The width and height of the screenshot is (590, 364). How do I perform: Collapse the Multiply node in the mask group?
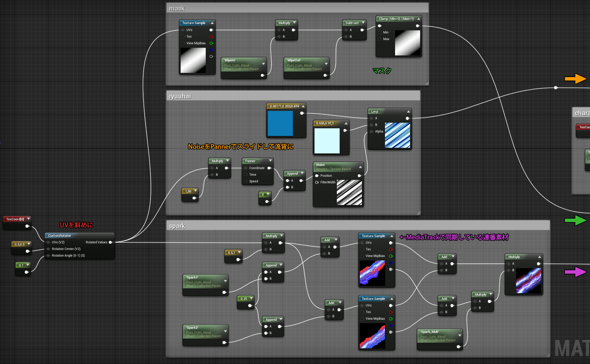(295, 22)
